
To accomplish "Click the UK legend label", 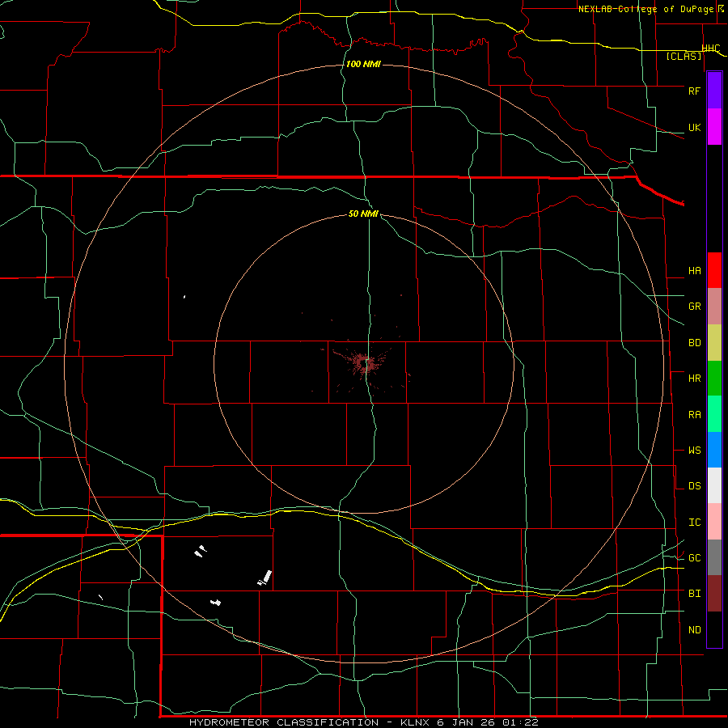I will (694, 127).
